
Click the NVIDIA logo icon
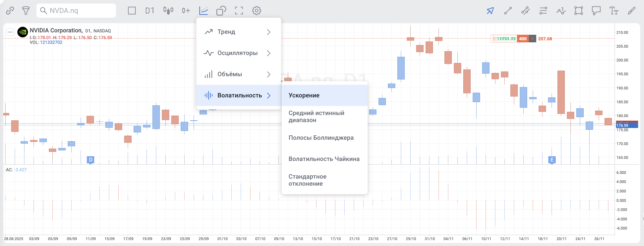pos(23,32)
